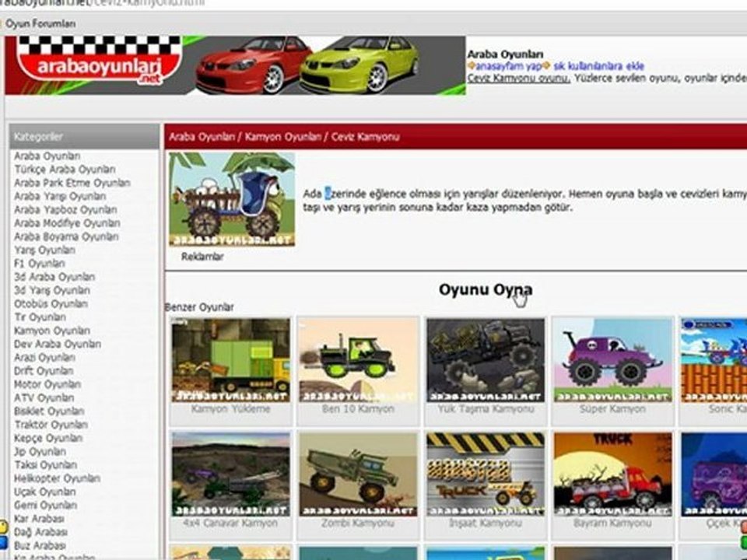Select the 'F1 Oyunları' category

(x=39, y=263)
